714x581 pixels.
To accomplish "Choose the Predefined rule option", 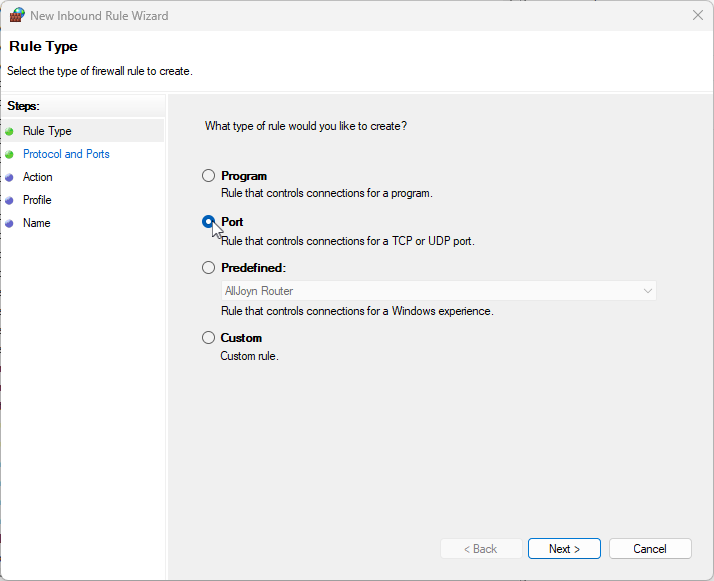I will click(x=209, y=268).
